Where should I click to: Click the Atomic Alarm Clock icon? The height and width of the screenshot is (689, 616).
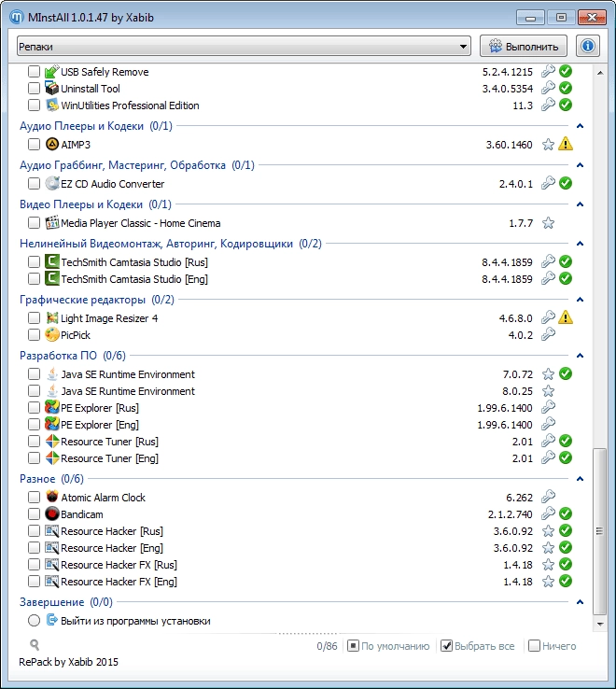tap(52, 497)
